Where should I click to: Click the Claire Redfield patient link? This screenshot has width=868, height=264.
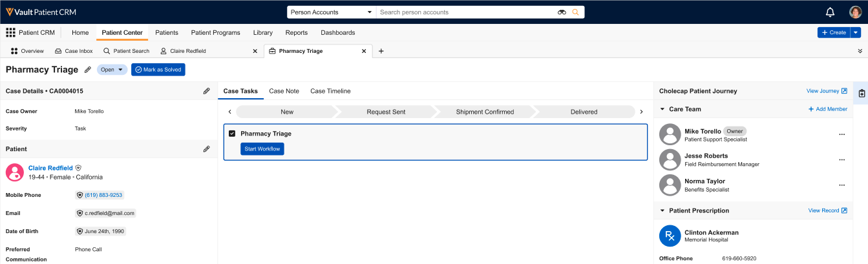50,168
